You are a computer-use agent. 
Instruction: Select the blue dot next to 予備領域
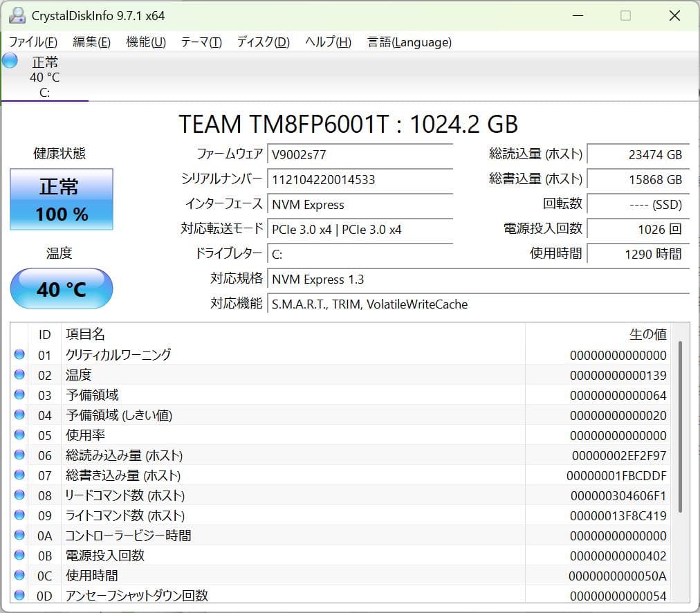20,395
